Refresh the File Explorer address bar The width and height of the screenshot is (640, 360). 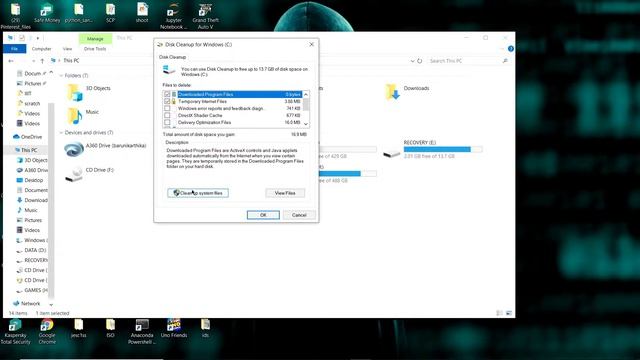pos(420,61)
